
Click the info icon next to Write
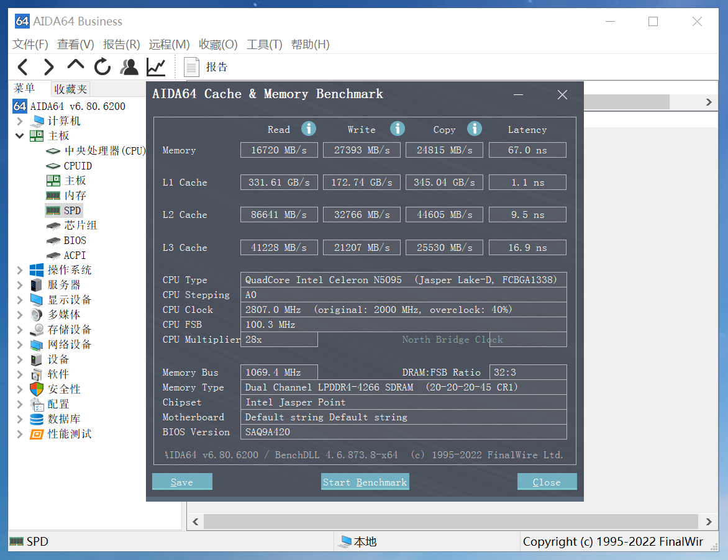point(398,129)
